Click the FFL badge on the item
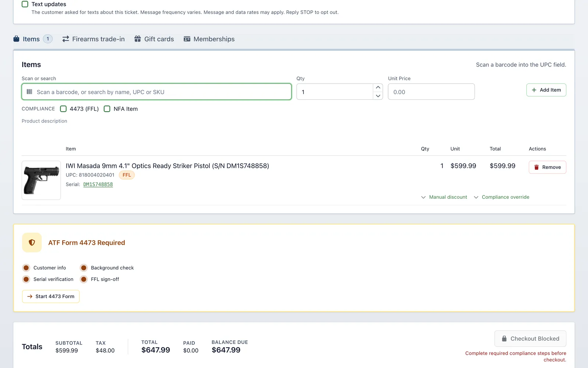The height and width of the screenshot is (368, 588). pyautogui.click(x=127, y=175)
